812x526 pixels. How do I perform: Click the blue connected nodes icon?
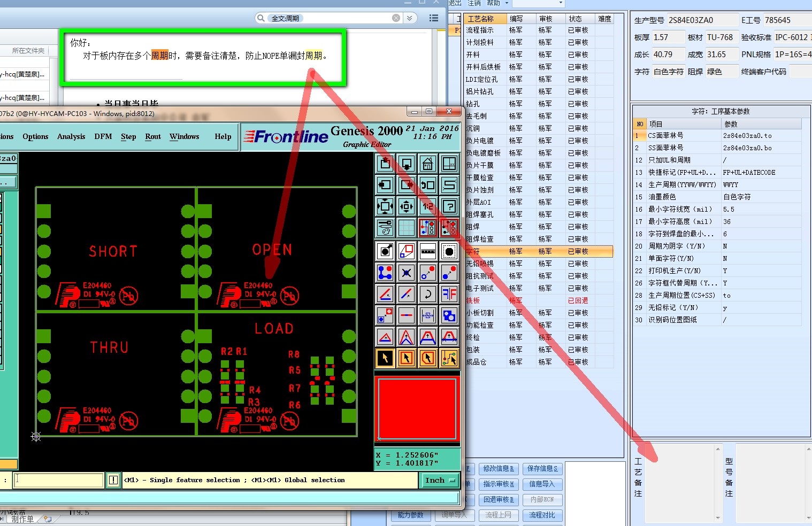(385, 273)
